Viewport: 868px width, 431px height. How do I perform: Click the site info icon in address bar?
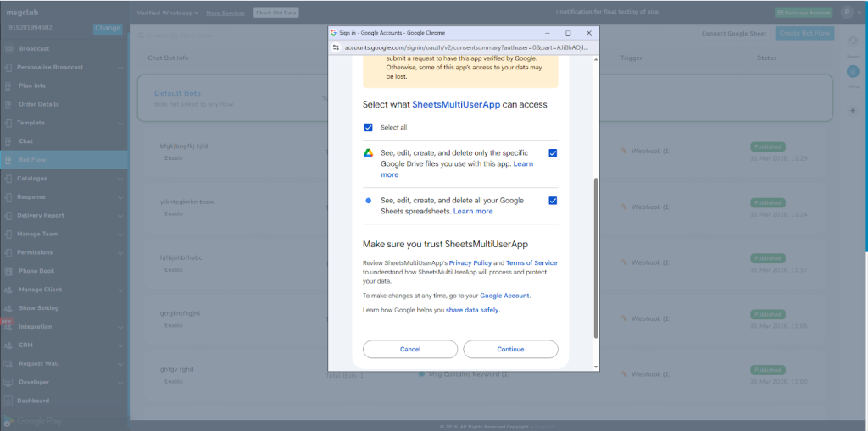(337, 47)
